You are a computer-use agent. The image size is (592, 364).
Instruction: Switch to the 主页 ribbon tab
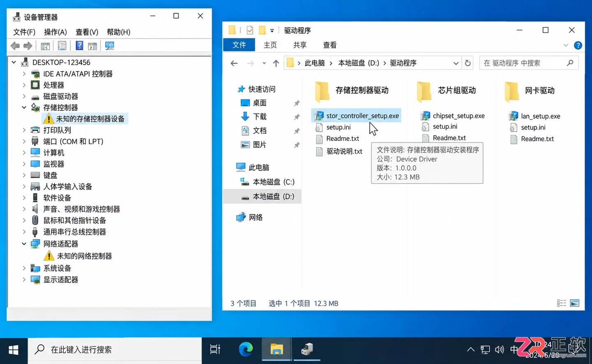270,45
